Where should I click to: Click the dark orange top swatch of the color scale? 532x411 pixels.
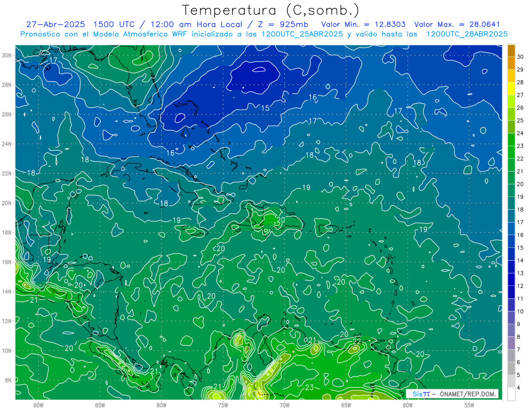[511, 51]
